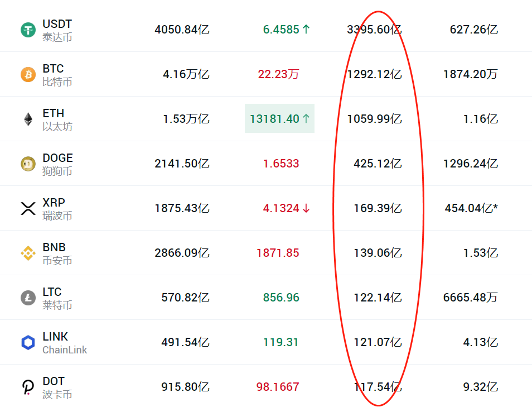Select XRP volume 169.39亿
Viewport: 532px width, 407px height.
pos(378,208)
